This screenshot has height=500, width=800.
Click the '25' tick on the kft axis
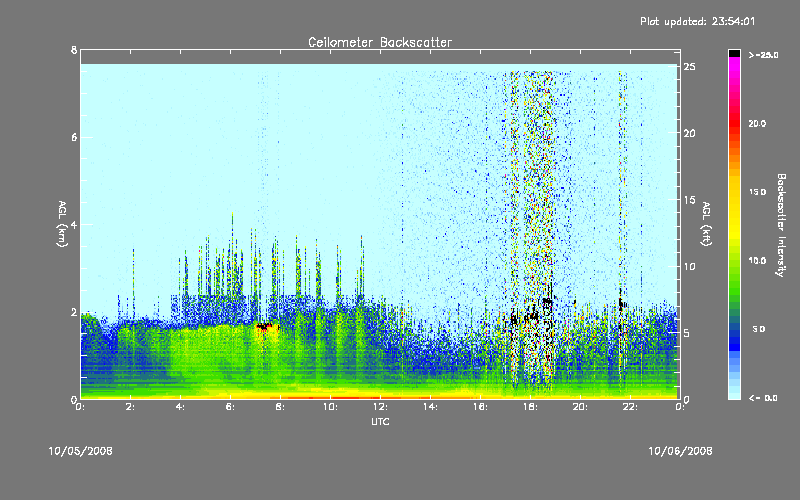click(689, 67)
